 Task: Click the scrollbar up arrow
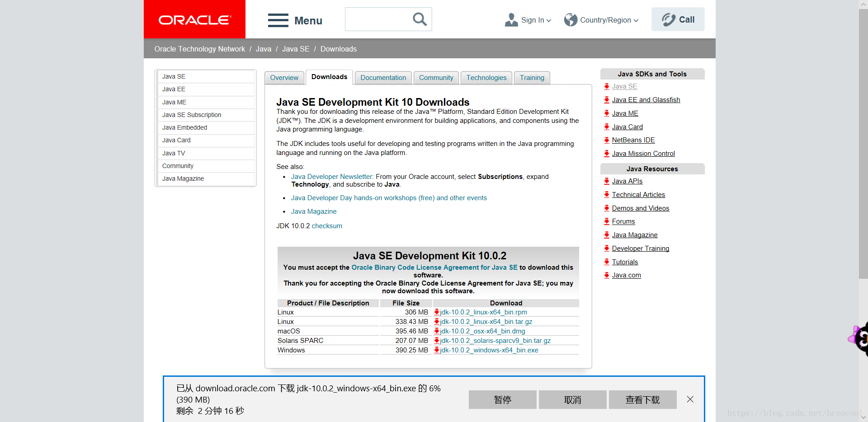tap(863, 4)
